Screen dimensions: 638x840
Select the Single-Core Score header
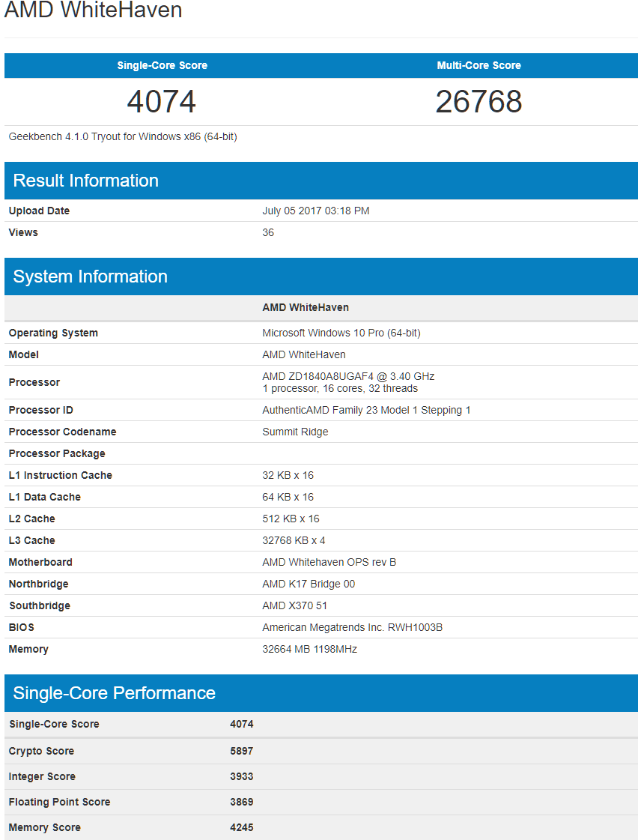(162, 65)
